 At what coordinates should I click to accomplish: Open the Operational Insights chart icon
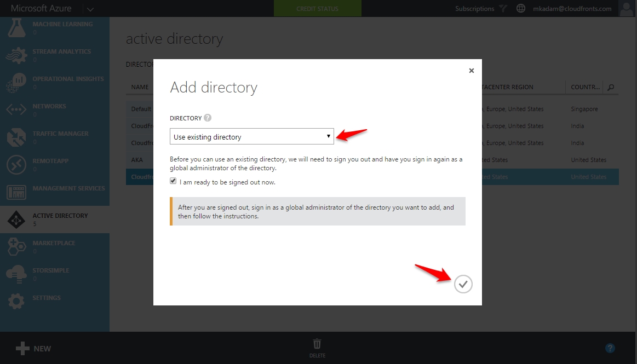click(x=16, y=82)
